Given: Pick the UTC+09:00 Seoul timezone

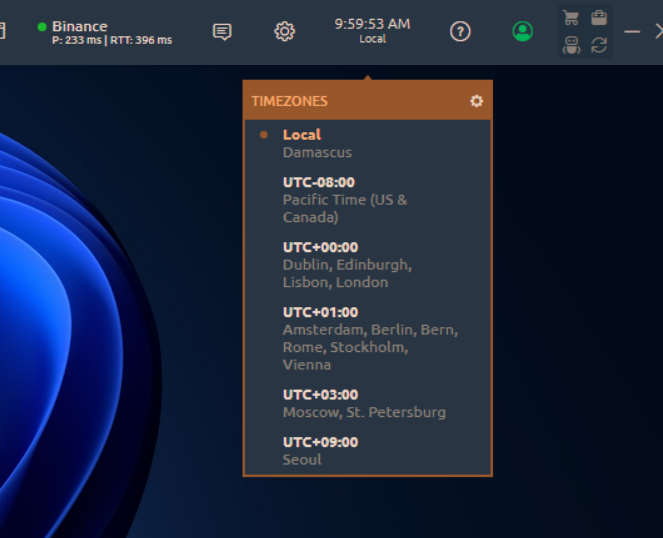Looking at the screenshot, I should (320, 450).
